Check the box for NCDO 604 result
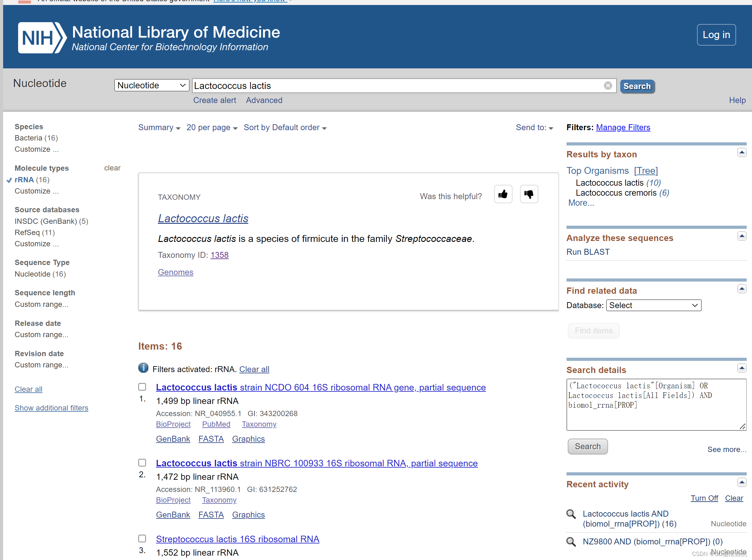This screenshot has width=752, height=560. pyautogui.click(x=142, y=387)
